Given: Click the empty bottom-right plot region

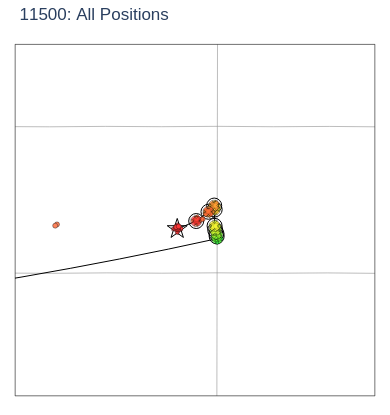Looking at the screenshot, I should click(x=296, y=334).
